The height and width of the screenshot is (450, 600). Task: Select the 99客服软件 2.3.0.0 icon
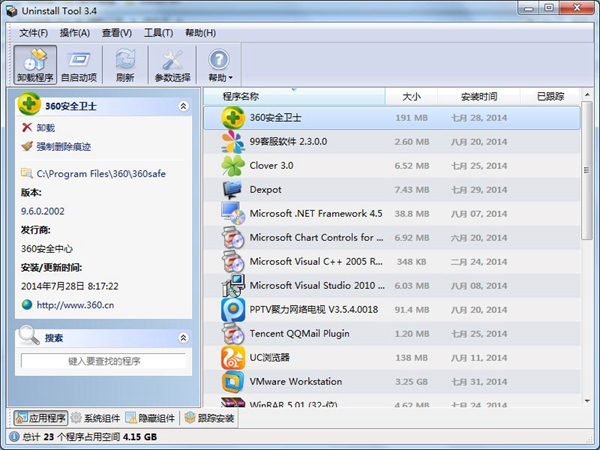(233, 142)
